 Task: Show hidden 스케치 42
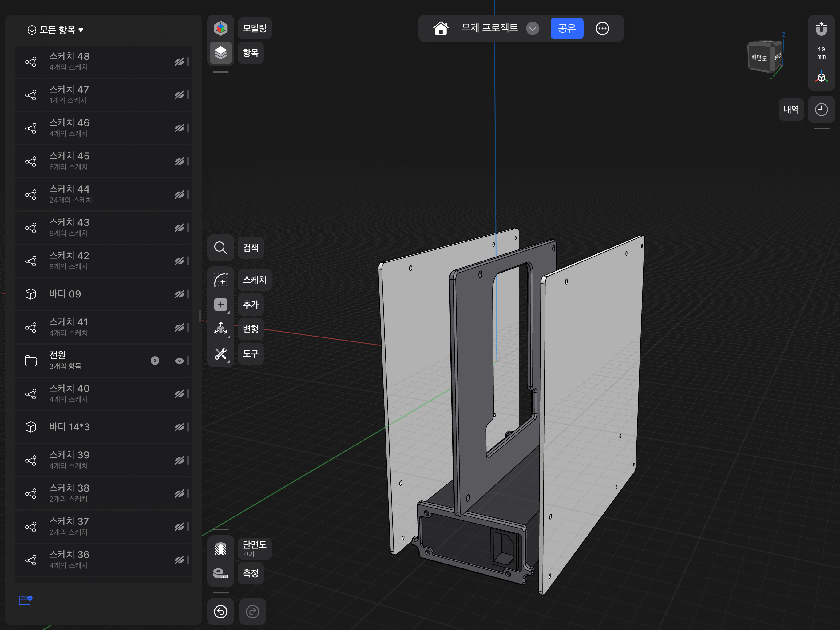click(x=179, y=261)
